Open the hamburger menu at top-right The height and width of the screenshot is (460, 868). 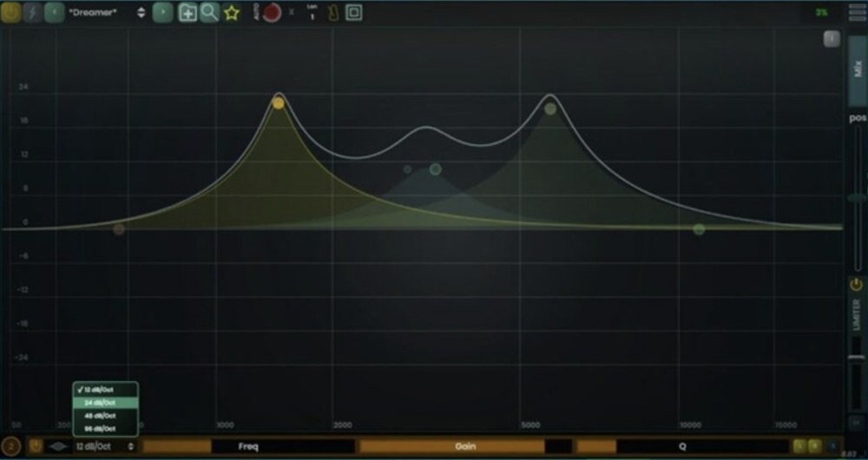(x=858, y=12)
